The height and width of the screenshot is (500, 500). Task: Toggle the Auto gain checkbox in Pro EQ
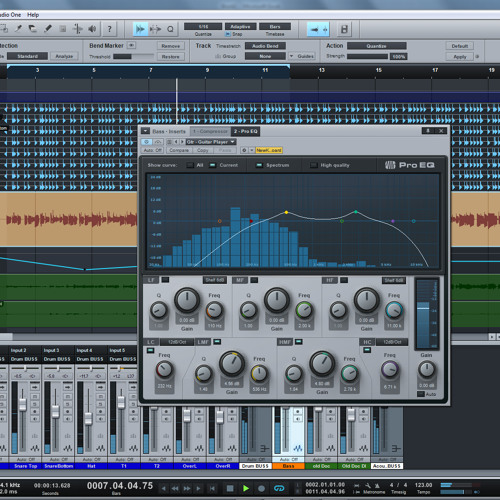(x=421, y=394)
